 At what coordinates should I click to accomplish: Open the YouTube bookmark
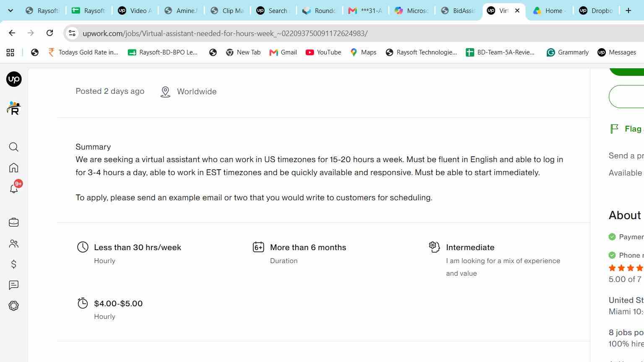point(323,52)
